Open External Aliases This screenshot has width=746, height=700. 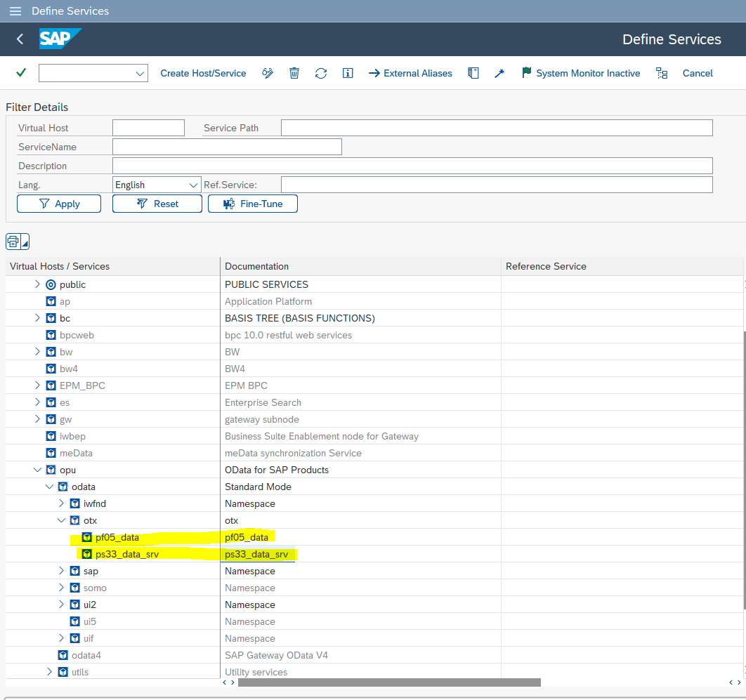(x=410, y=73)
